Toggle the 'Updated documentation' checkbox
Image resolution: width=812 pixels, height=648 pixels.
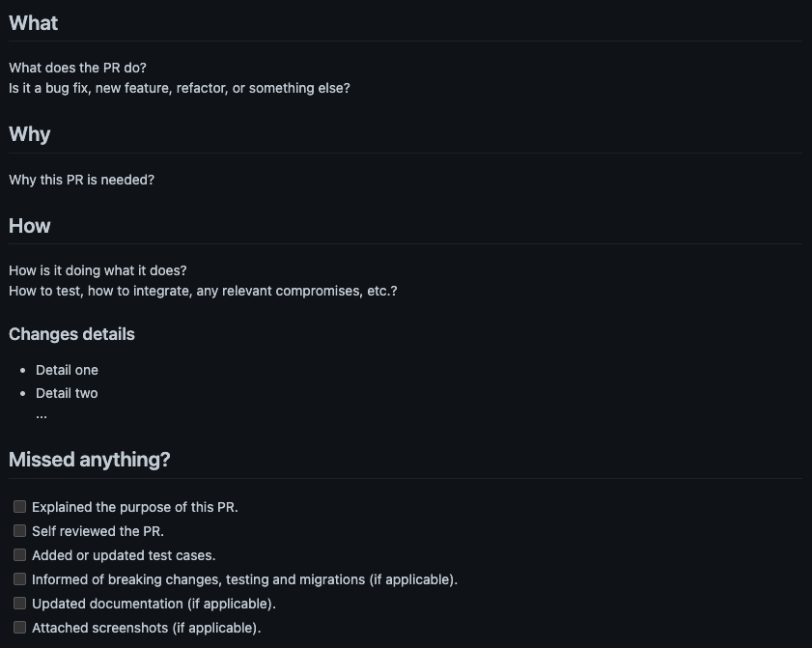pos(19,604)
